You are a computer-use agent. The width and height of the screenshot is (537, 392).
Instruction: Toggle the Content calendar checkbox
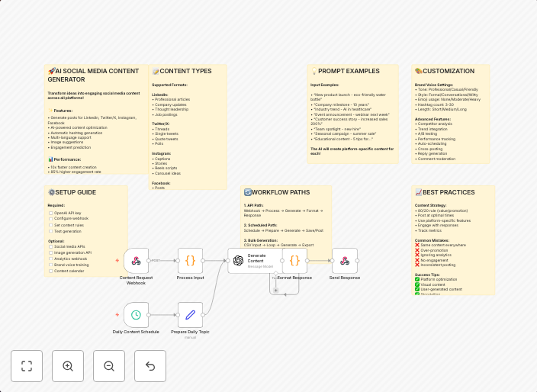pyautogui.click(x=51, y=271)
